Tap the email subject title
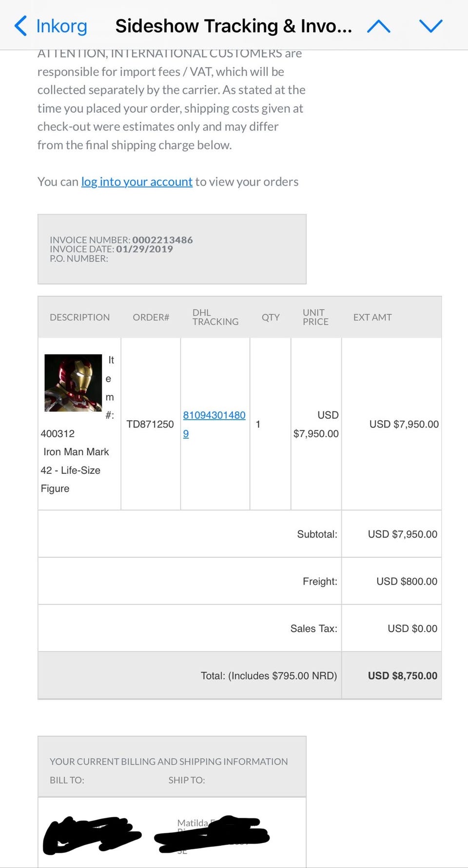Image resolution: width=468 pixels, height=868 pixels. click(233, 26)
